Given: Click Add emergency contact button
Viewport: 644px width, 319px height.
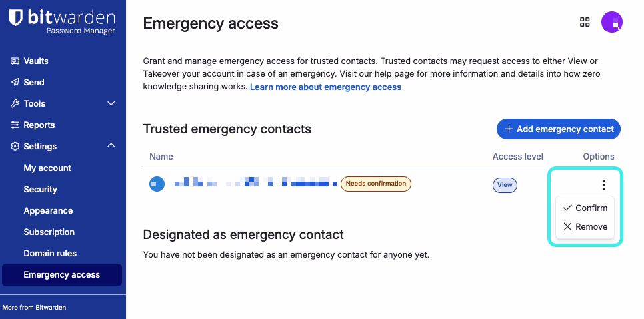Looking at the screenshot, I should tap(558, 129).
